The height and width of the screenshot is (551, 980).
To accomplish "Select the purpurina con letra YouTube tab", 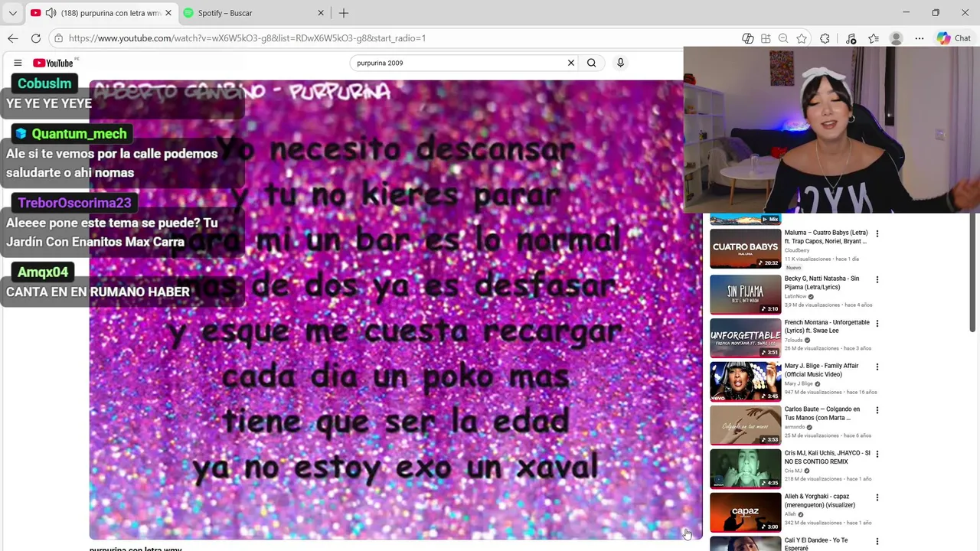I will click(102, 13).
